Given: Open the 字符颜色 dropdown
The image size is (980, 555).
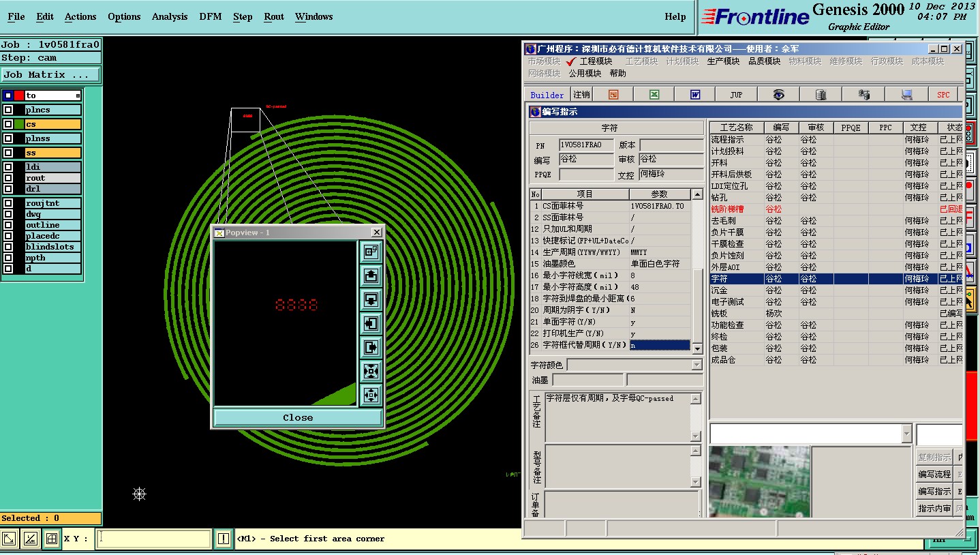Looking at the screenshot, I should coord(696,365).
